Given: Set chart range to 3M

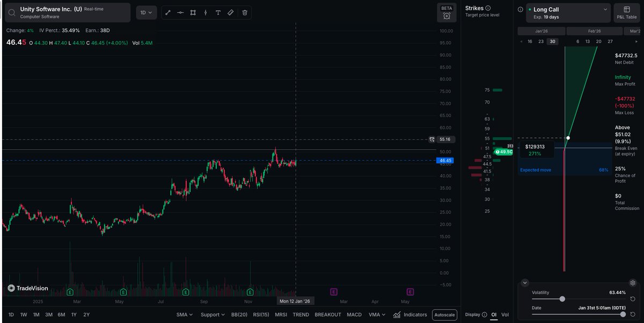Looking at the screenshot, I should point(49,315).
